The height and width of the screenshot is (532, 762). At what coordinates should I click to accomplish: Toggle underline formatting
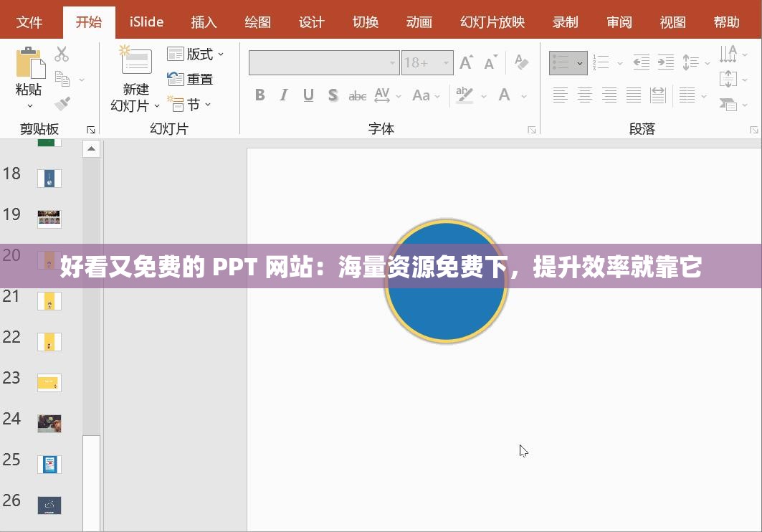point(308,95)
